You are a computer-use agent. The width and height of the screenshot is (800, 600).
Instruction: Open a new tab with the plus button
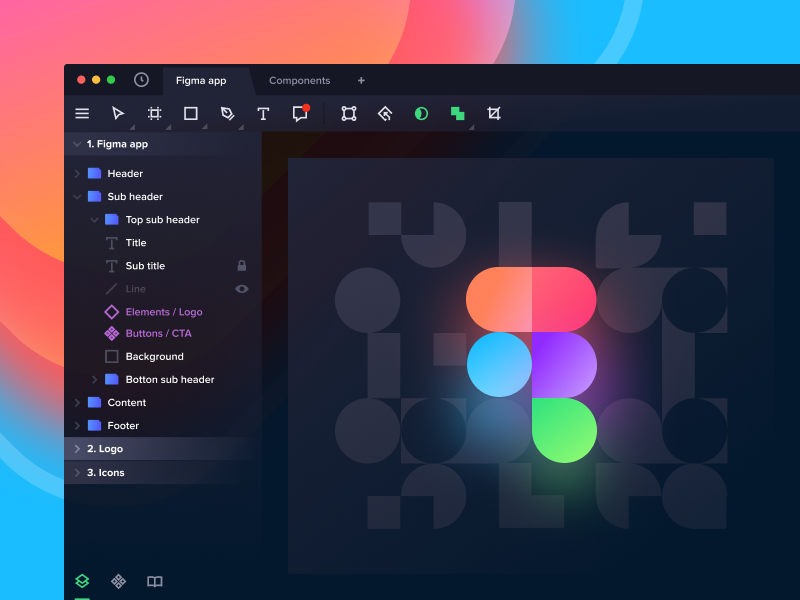click(361, 80)
